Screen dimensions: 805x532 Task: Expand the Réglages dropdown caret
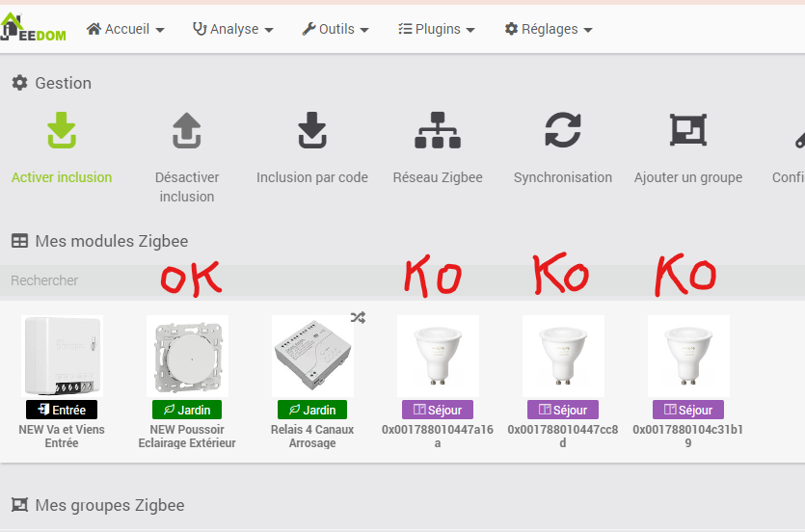coord(588,30)
